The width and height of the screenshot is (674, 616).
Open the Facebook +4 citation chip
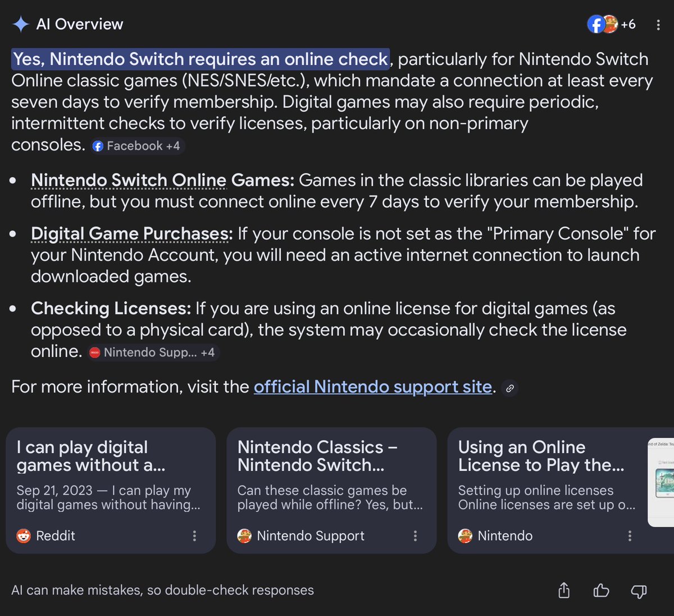[x=137, y=146]
